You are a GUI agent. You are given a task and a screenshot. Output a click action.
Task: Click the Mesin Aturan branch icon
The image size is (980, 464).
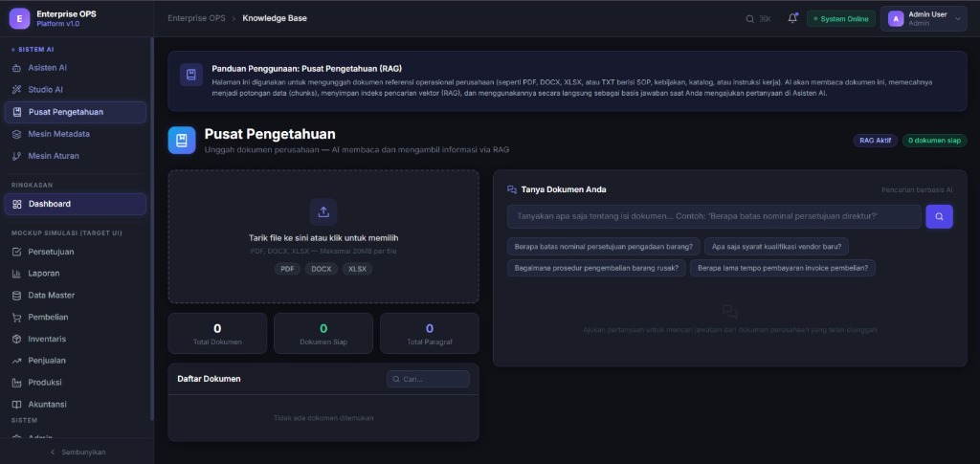point(17,156)
